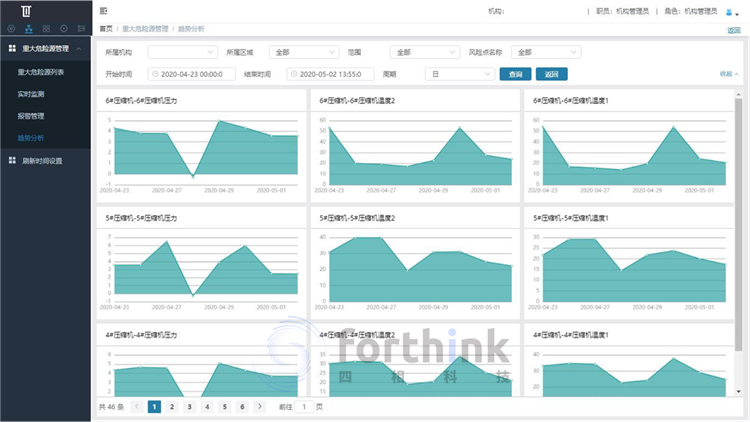750x422 pixels.
Task: Click the 开始时间 date input field
Action: [x=196, y=74]
